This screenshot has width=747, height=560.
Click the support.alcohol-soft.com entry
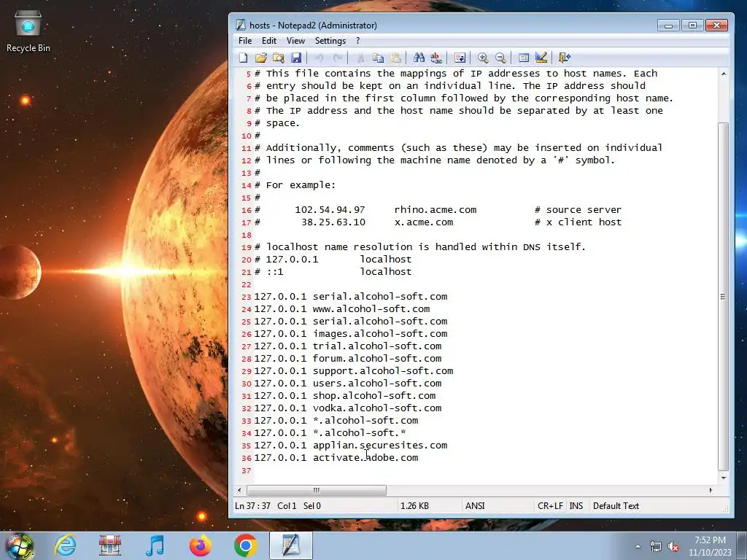[382, 371]
